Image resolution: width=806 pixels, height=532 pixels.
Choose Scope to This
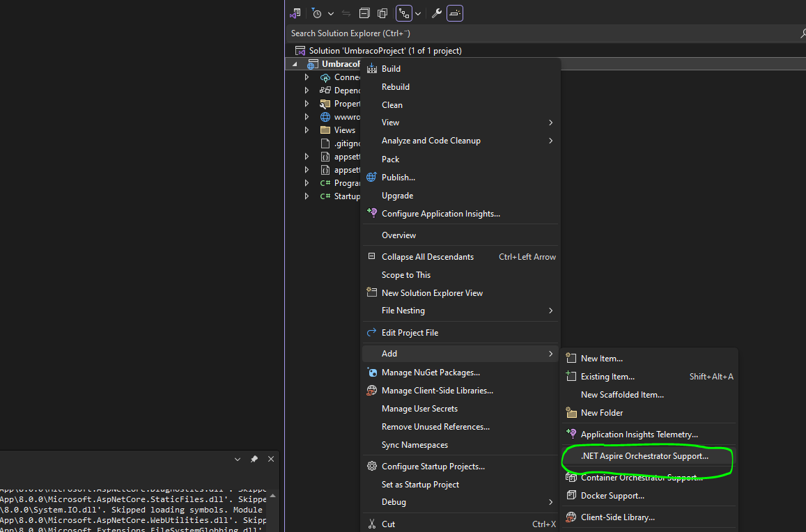tap(460, 275)
